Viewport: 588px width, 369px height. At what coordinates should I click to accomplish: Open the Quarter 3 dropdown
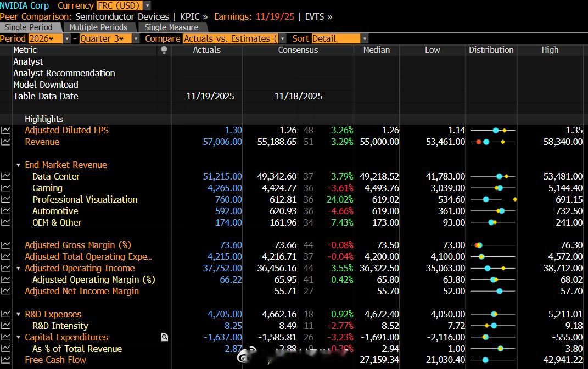tap(136, 38)
